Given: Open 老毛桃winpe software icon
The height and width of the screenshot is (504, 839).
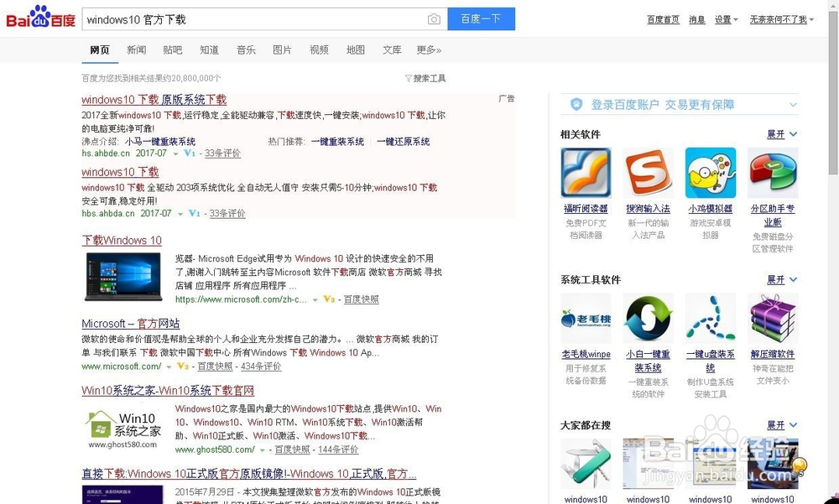Looking at the screenshot, I should [x=586, y=319].
